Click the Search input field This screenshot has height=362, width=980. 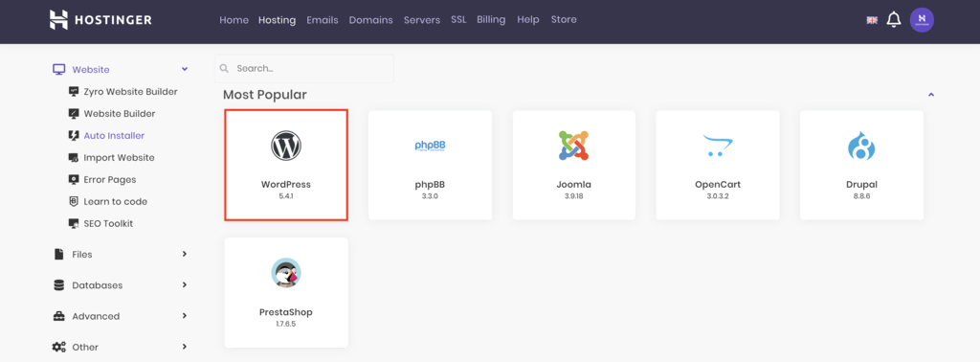[x=303, y=68]
